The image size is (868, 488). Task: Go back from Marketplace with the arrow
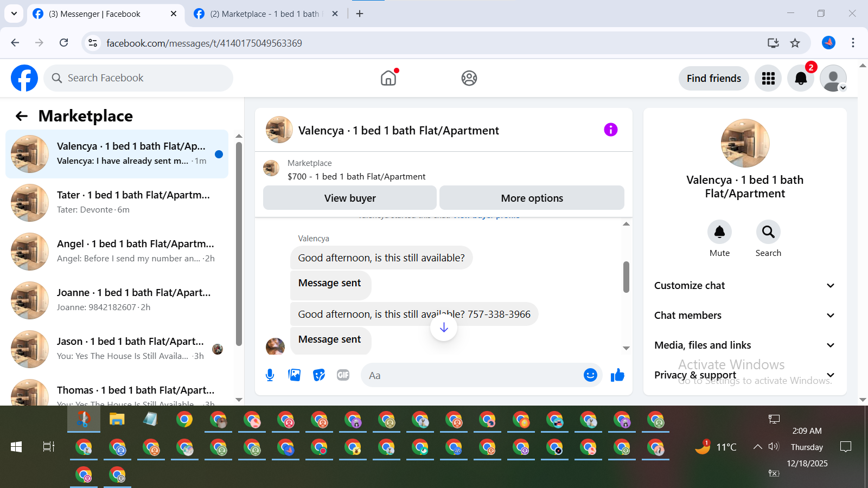click(x=22, y=116)
